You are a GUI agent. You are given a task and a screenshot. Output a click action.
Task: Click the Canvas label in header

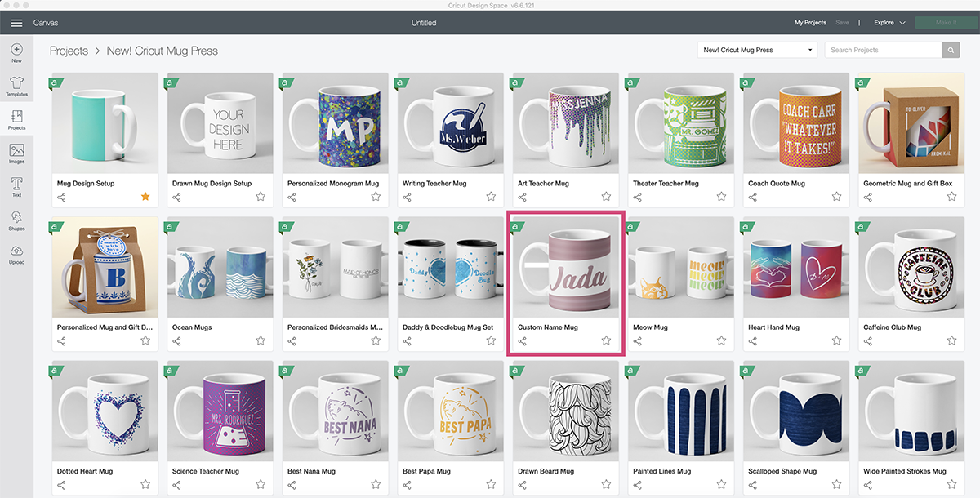(x=46, y=23)
